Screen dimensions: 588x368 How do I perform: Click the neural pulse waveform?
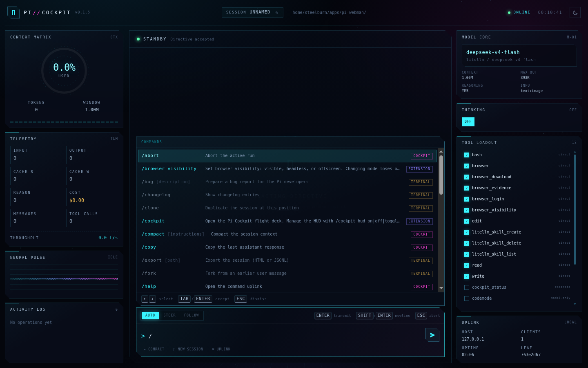(x=64, y=279)
